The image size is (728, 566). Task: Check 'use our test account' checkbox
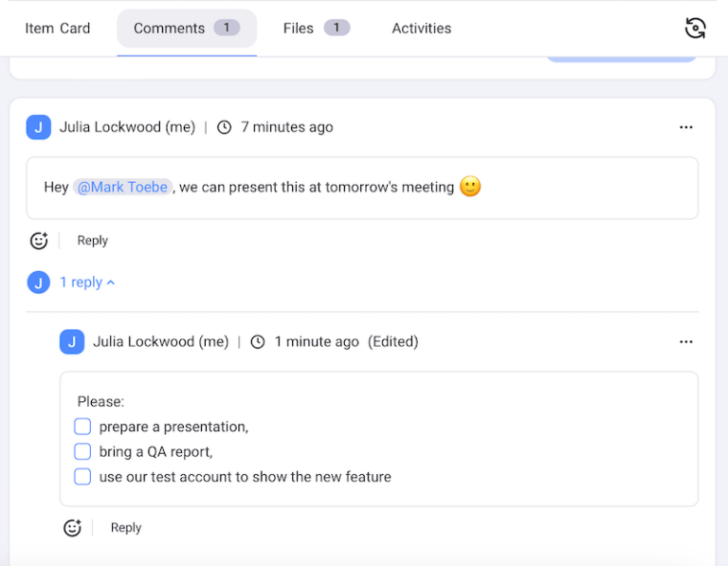point(82,476)
